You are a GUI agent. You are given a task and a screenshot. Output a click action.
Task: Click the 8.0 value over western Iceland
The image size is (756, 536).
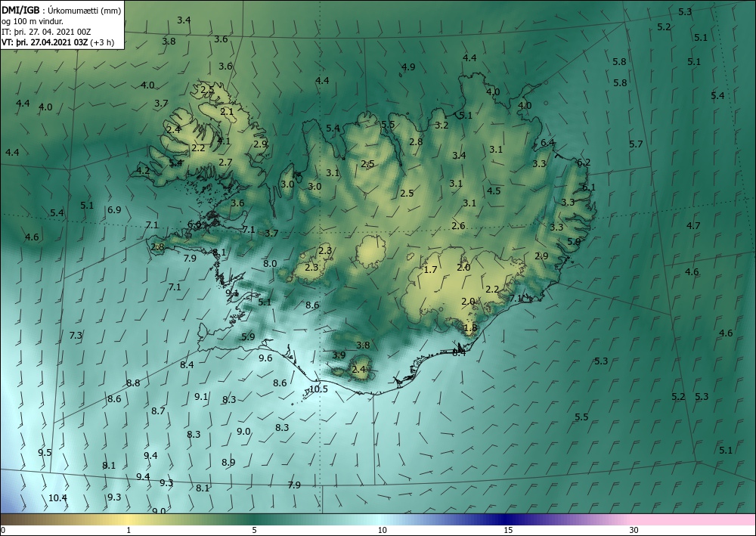tap(270, 263)
